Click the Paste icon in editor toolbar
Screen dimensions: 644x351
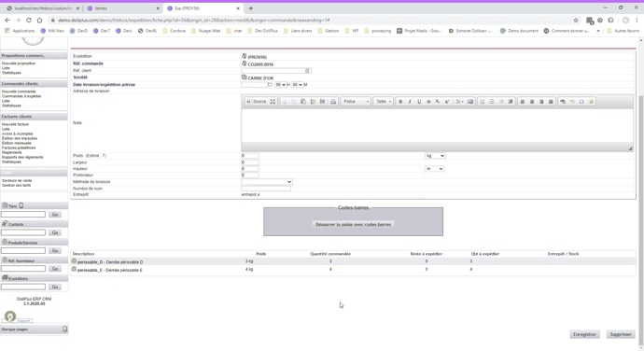(x=303, y=102)
